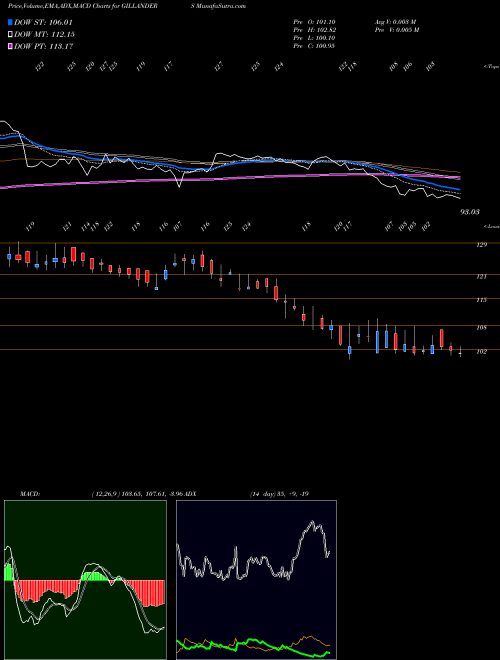Click the ADX '(14 day) 35, +9, -19' text
Viewport: 500px width, 660px height.
point(279,494)
